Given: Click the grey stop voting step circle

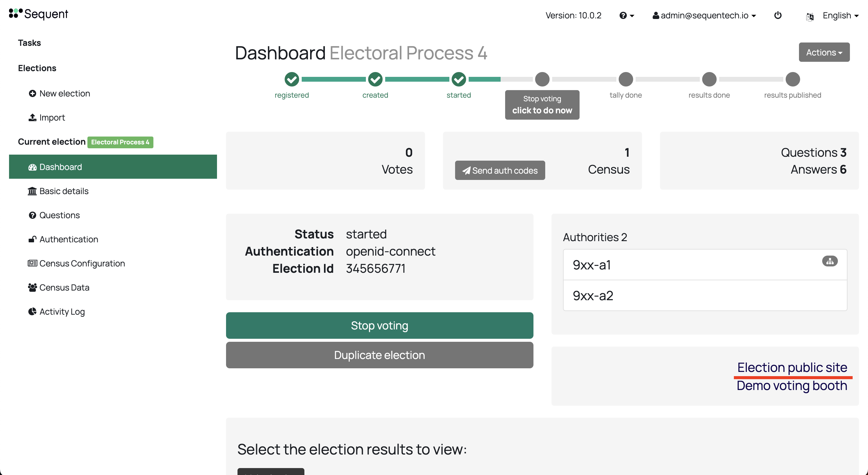Looking at the screenshot, I should point(542,80).
